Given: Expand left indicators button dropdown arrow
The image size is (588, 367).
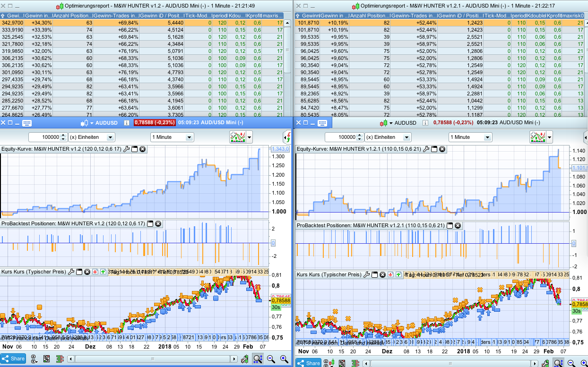Looking at the screenshot, I should [249, 137].
